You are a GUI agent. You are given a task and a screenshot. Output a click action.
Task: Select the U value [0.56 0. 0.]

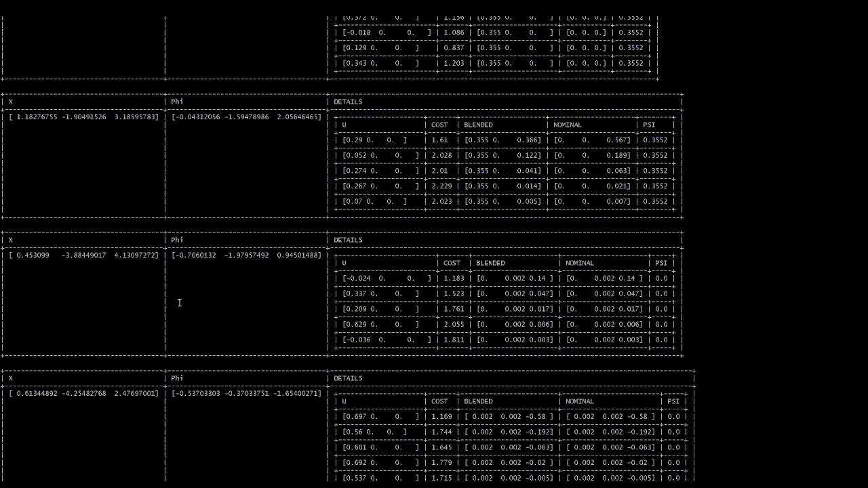(x=374, y=432)
